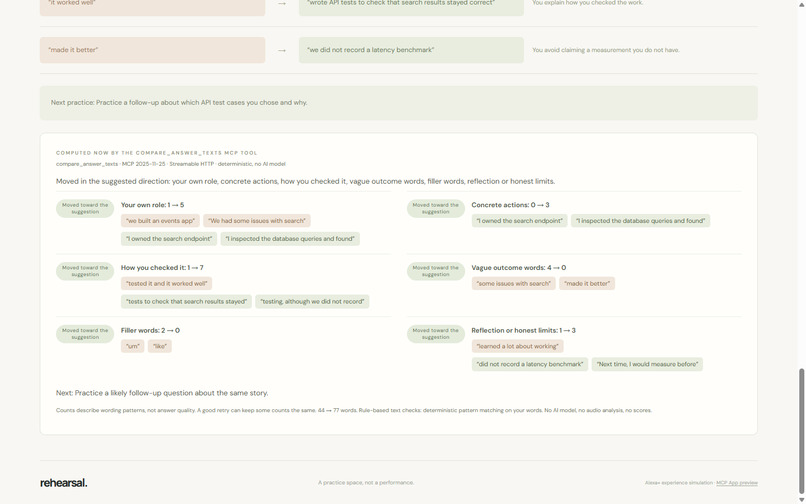Click the "Alexa+ experience simulation" footer text
The image size is (806, 504).
679,483
